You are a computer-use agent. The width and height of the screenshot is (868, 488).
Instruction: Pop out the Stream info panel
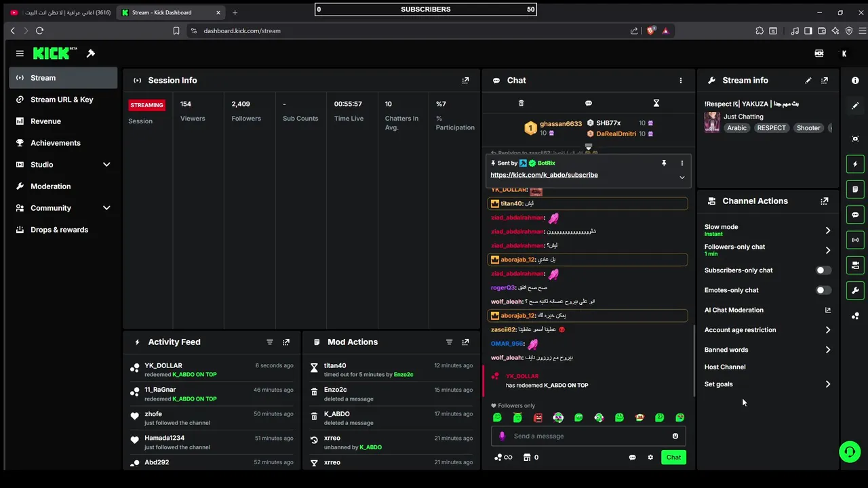825,80
